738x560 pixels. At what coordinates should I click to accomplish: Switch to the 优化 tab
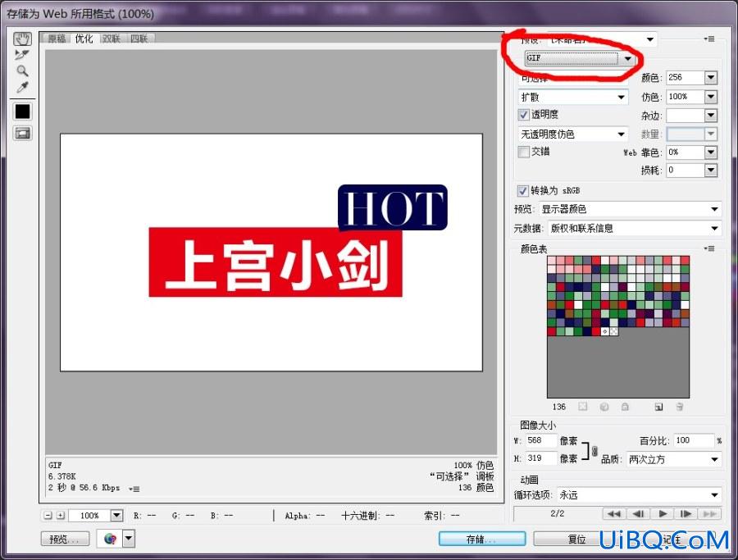click(84, 39)
